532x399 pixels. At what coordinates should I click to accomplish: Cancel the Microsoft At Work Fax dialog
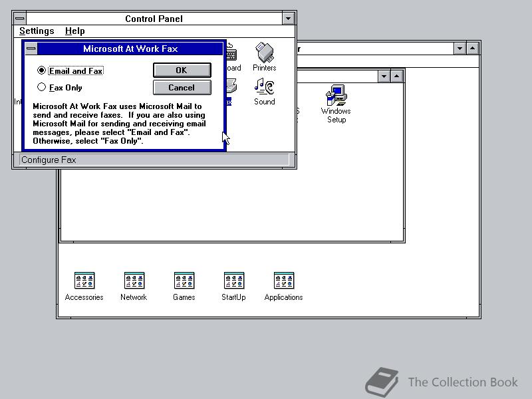182,88
